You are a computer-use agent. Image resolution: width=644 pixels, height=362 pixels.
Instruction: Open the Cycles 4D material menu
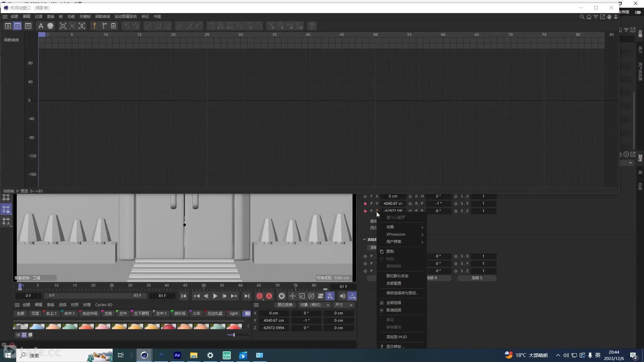pos(104,305)
